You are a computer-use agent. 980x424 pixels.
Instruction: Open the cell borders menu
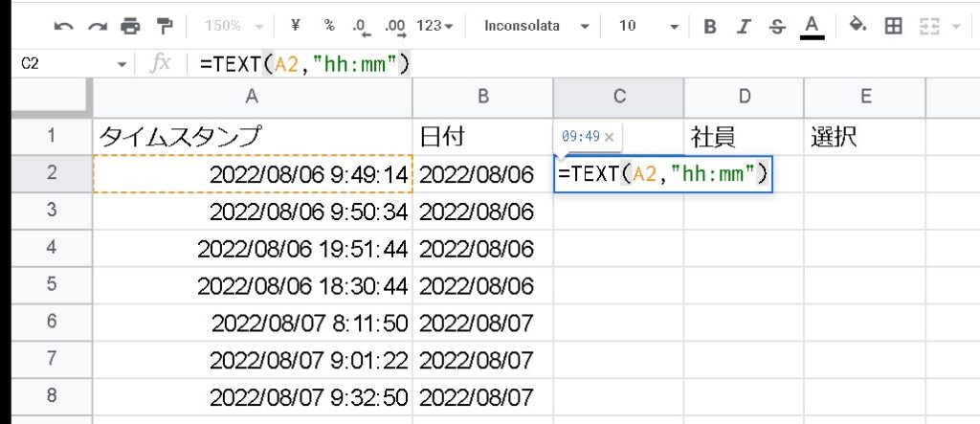pos(893,26)
